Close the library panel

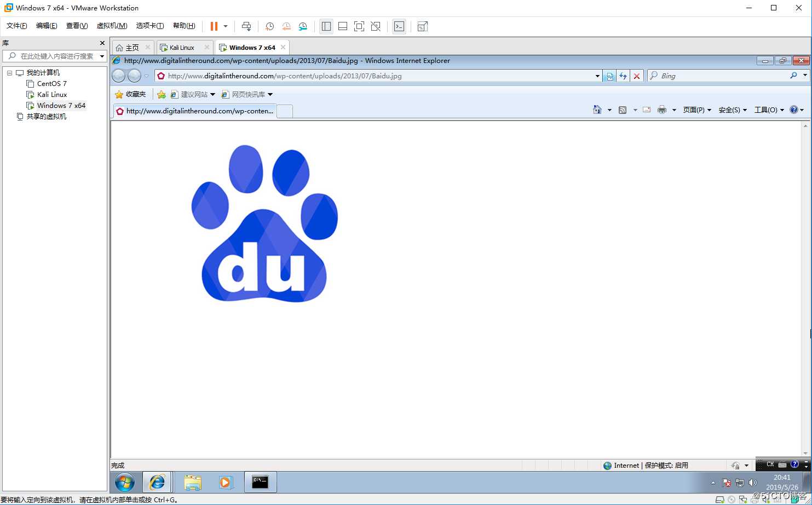click(102, 43)
